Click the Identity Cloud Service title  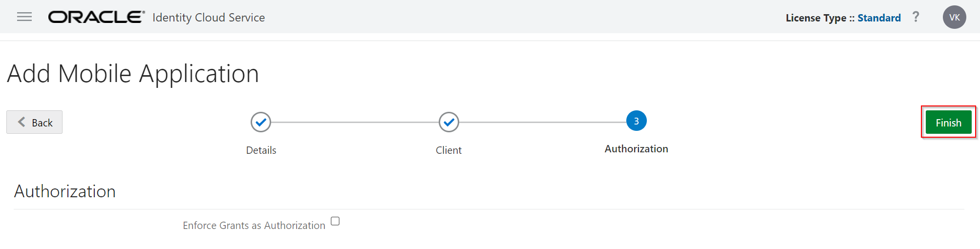point(209,18)
